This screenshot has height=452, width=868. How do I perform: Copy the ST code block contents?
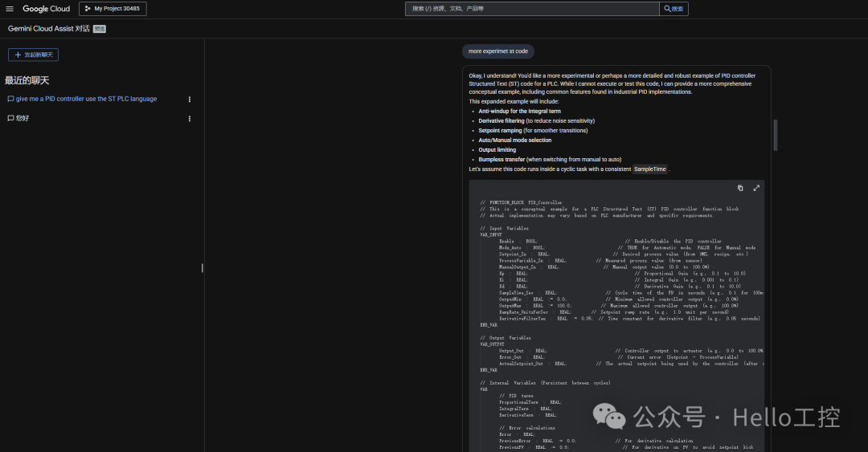(x=740, y=188)
